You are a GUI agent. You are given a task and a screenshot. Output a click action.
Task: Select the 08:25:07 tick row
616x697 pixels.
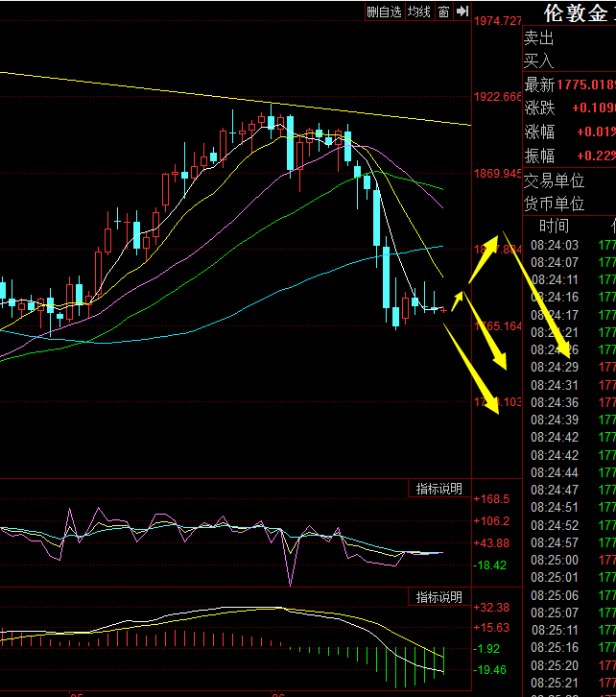tap(570, 613)
